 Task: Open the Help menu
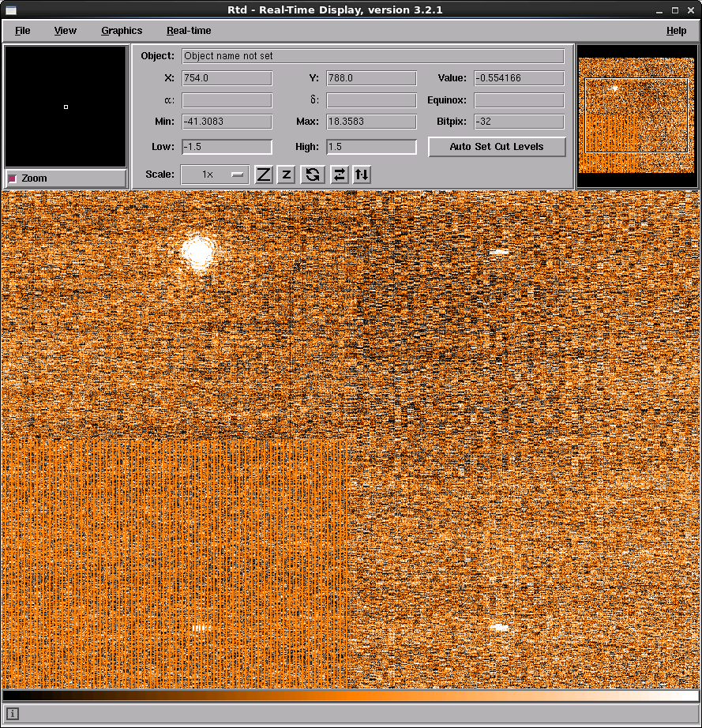(676, 31)
